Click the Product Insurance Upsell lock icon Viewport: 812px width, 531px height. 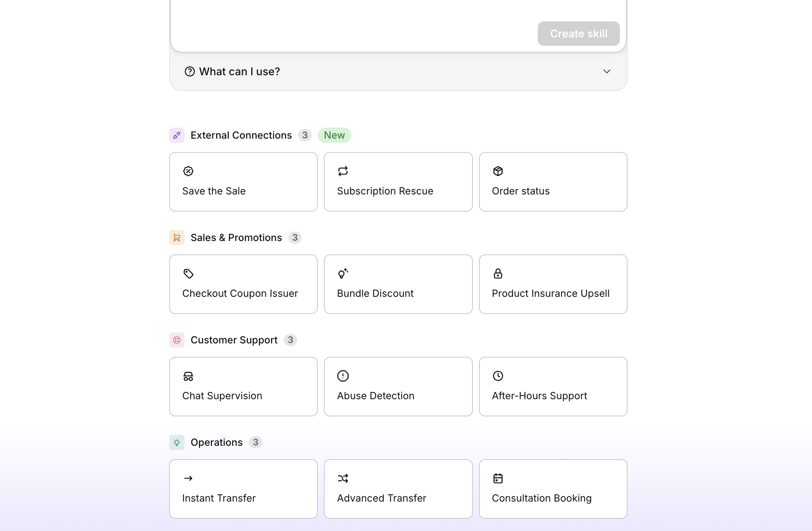[498, 274]
